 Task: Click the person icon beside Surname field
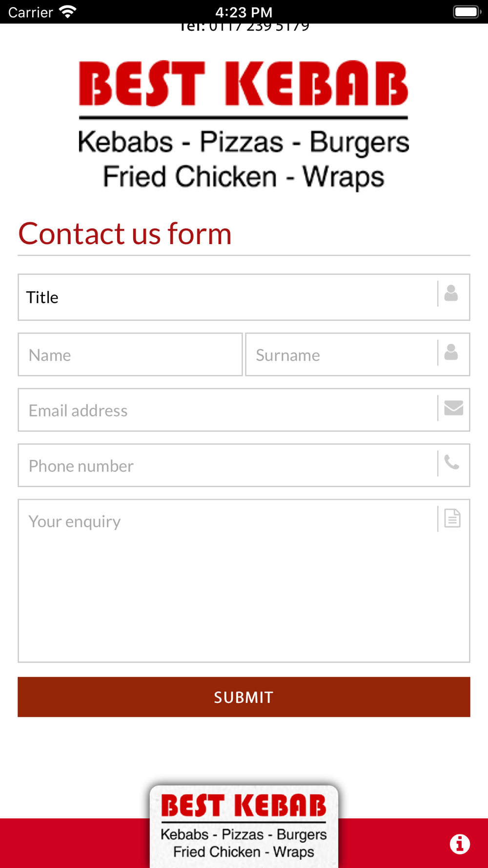click(x=451, y=351)
